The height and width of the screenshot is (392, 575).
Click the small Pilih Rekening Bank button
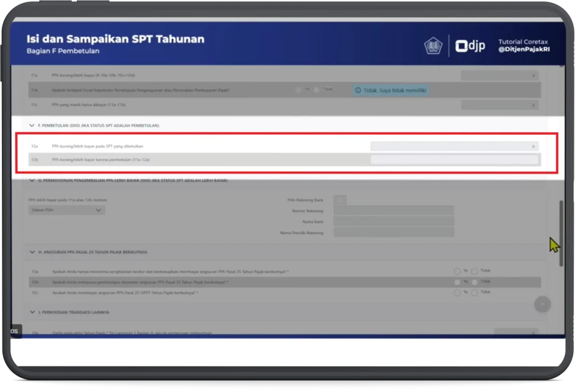(x=339, y=200)
